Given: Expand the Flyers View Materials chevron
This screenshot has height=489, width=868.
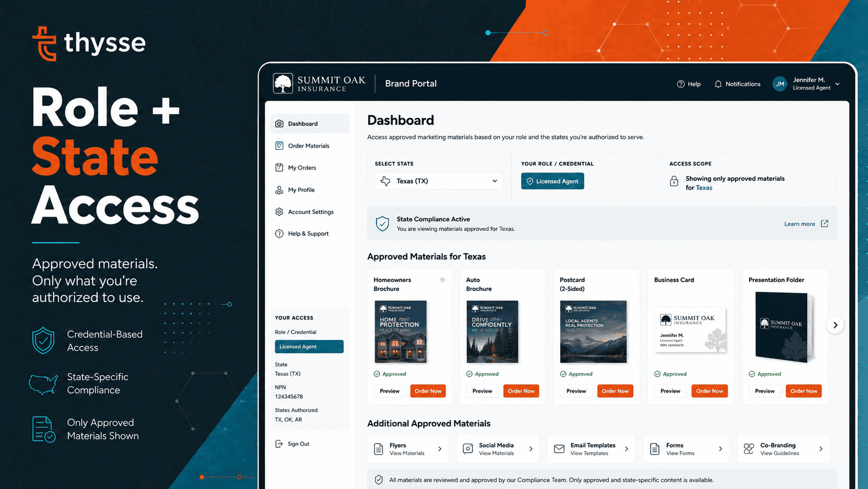Looking at the screenshot, I should click(440, 449).
